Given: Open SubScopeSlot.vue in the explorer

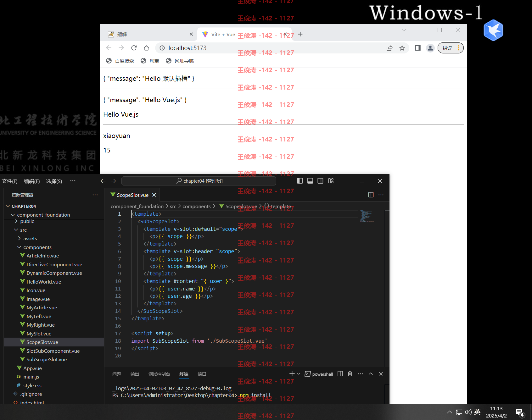Looking at the screenshot, I should [54, 359].
